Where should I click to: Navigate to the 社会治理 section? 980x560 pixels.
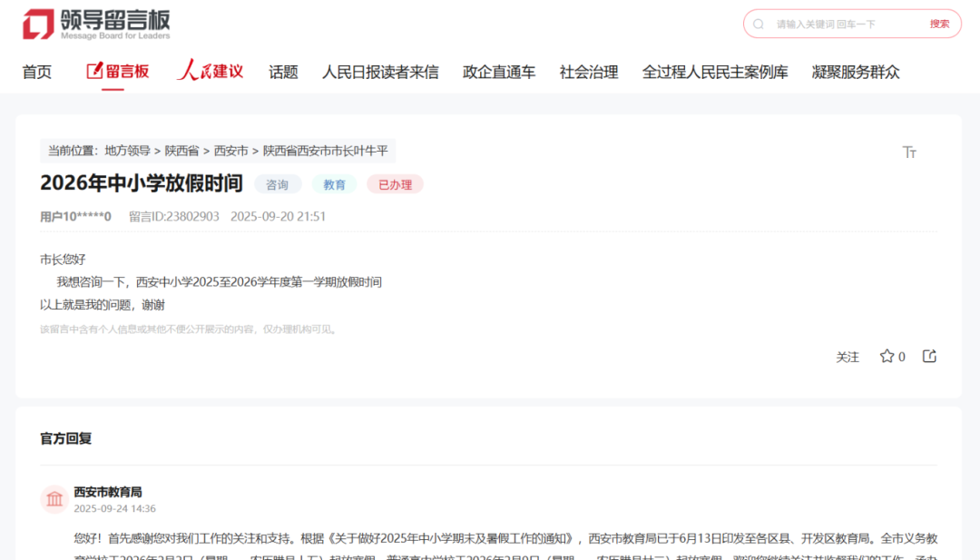click(589, 73)
